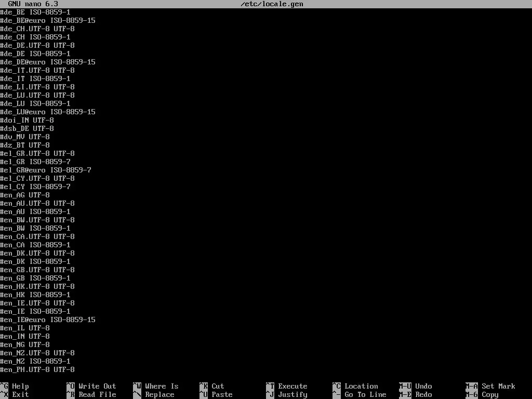Click the ^X Exit shortcut
Image resolution: width=532 pixels, height=399 pixels.
[15, 395]
